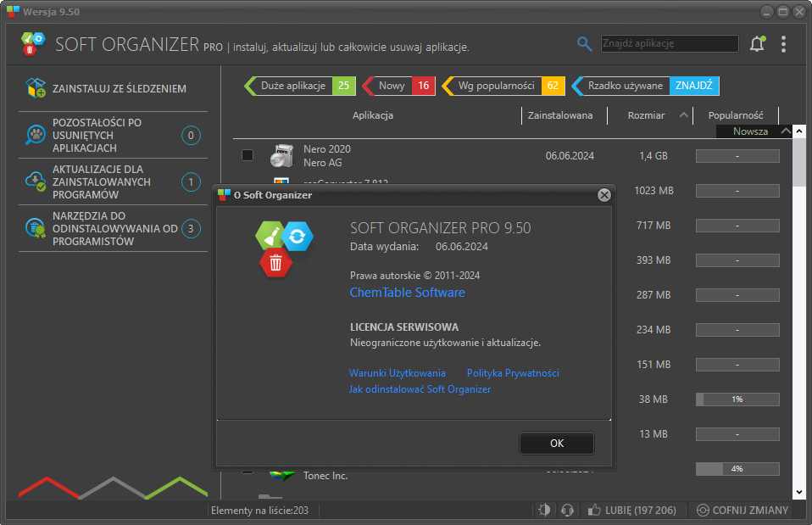Select the Wg popularności filter tab
Viewport: 812px width, 525px height.
coord(503,86)
